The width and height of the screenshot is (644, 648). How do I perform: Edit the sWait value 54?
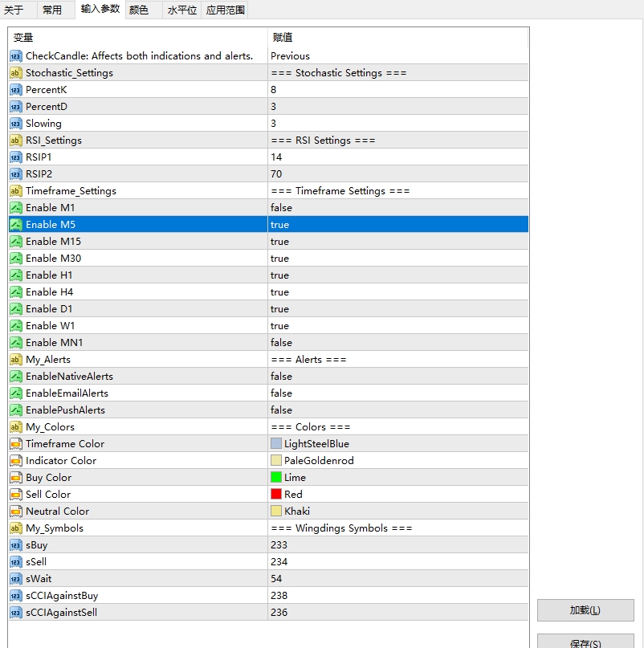[x=398, y=579]
